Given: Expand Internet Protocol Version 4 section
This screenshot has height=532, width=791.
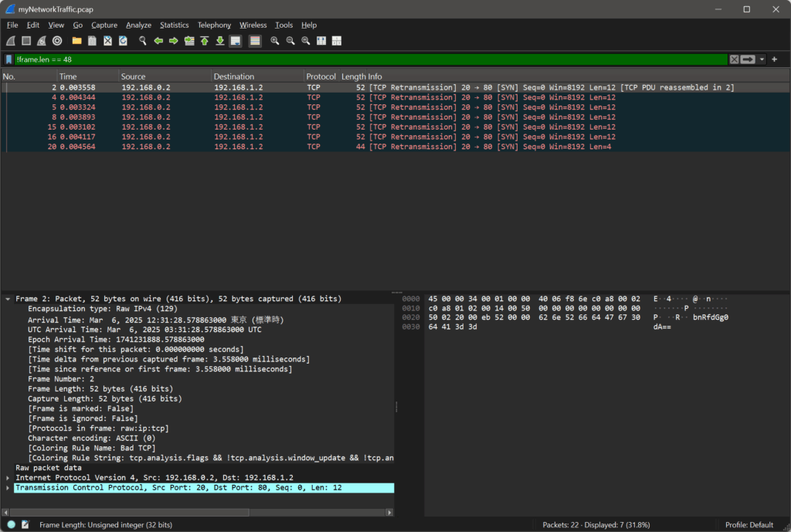Looking at the screenshot, I should coord(8,478).
